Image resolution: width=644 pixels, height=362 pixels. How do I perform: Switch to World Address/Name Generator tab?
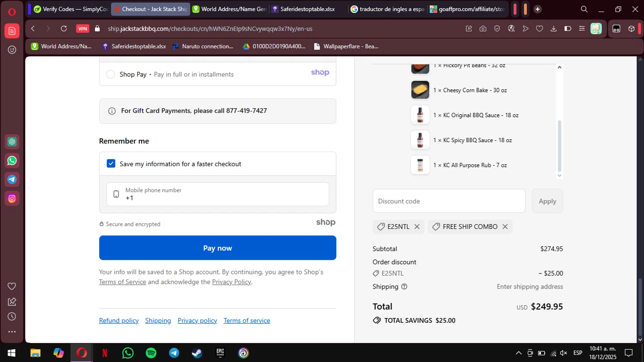(229, 9)
